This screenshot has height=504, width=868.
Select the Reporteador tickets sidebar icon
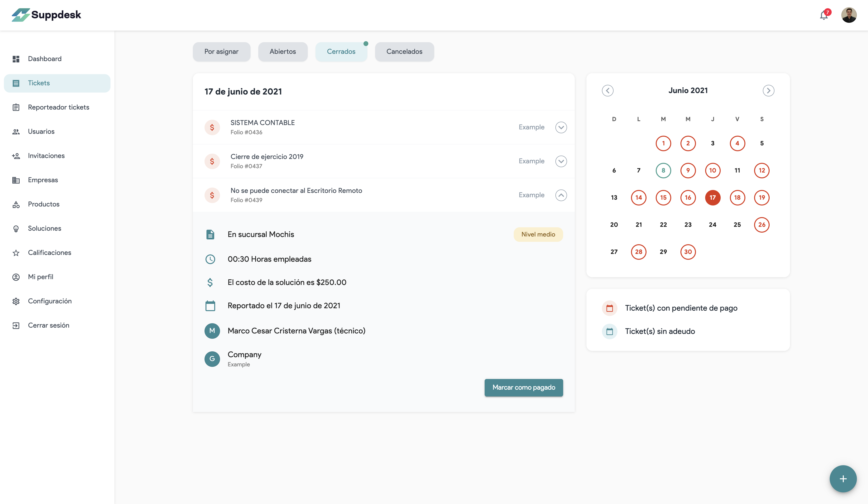click(16, 107)
